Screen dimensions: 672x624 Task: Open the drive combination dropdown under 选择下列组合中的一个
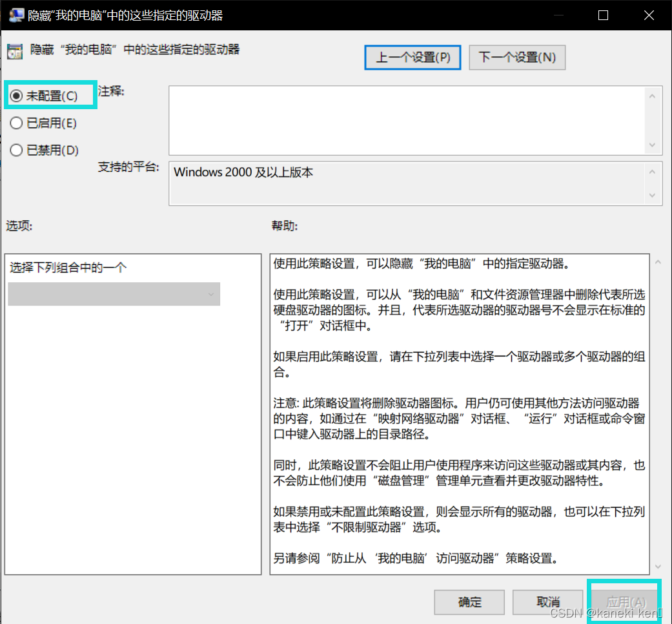(x=114, y=294)
